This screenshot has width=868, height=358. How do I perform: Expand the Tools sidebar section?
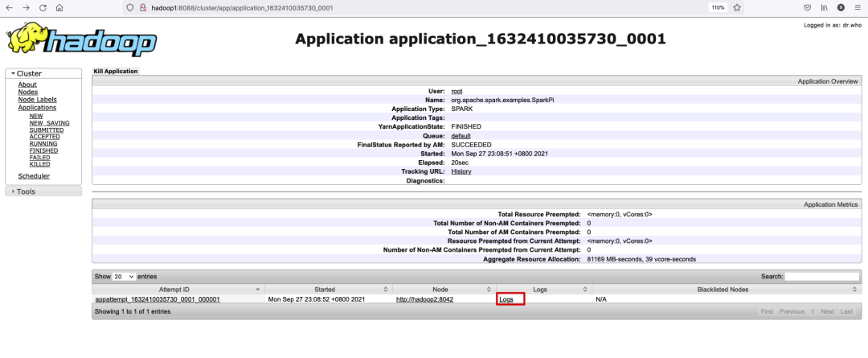tap(43, 191)
